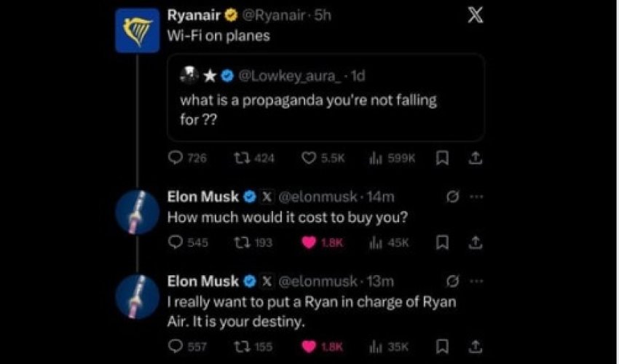
Task: Open more options on "cost to buy you" reply
Action: (476, 197)
